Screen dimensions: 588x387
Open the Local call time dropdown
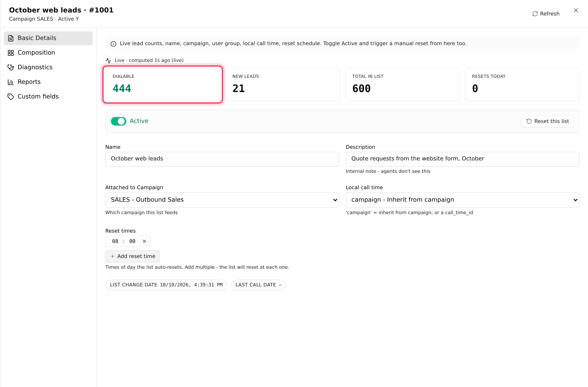click(x=462, y=200)
